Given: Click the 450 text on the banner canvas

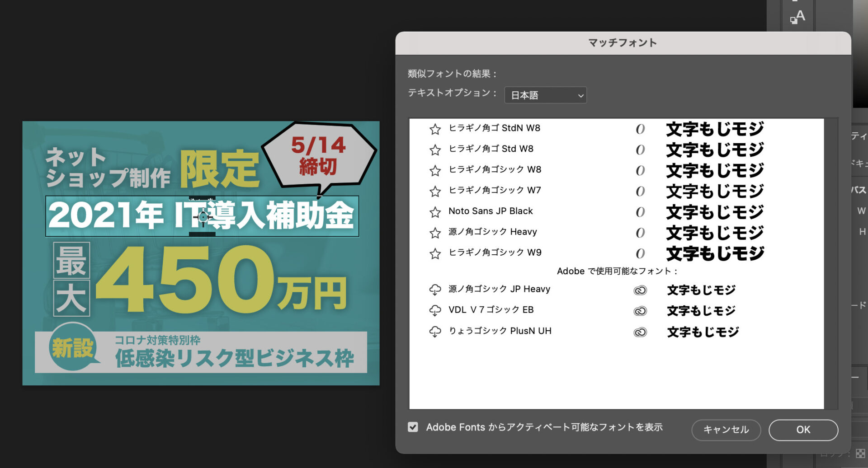Looking at the screenshot, I should click(185, 279).
